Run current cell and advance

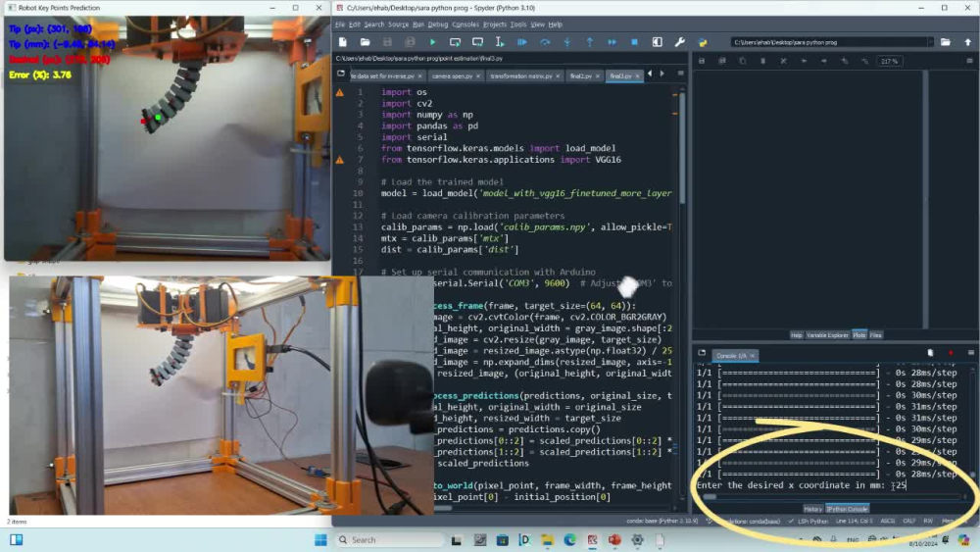(477, 42)
